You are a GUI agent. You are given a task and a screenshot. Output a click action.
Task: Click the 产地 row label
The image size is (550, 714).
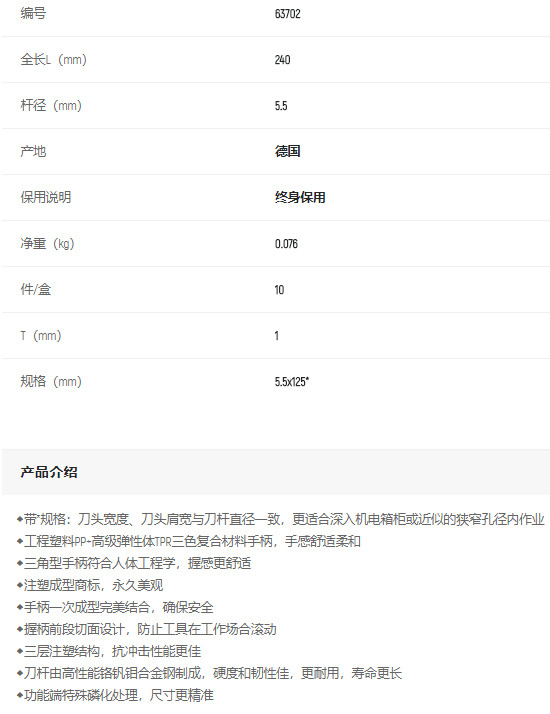tap(33, 151)
